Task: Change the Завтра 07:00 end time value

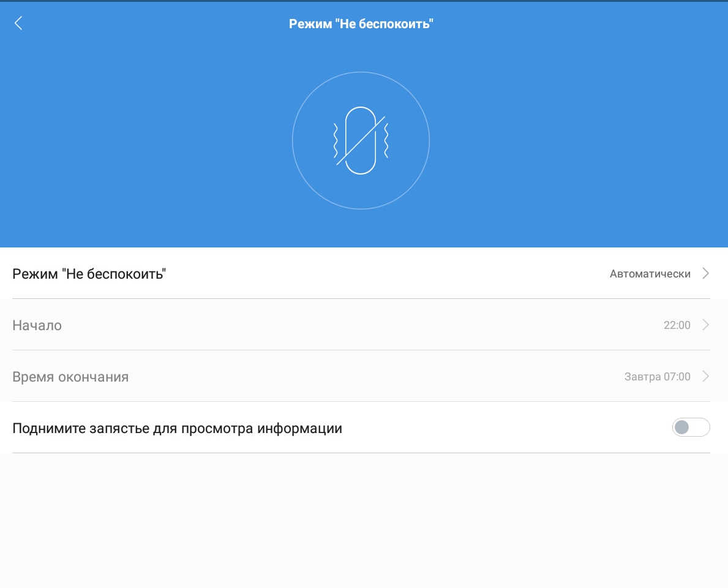Action: [x=657, y=377]
